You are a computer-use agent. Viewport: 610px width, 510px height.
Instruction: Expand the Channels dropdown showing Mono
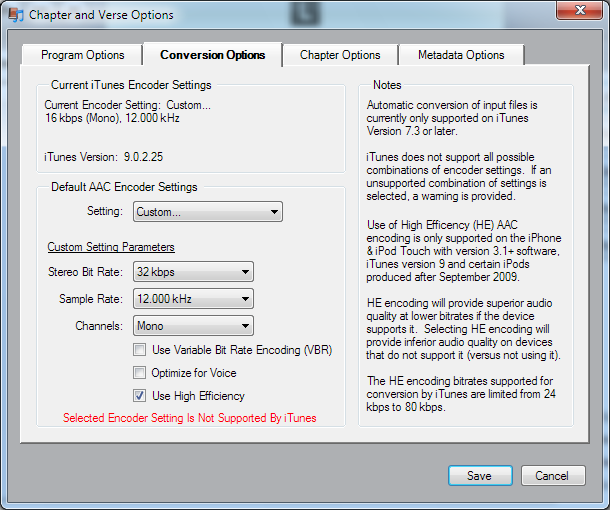(193, 326)
